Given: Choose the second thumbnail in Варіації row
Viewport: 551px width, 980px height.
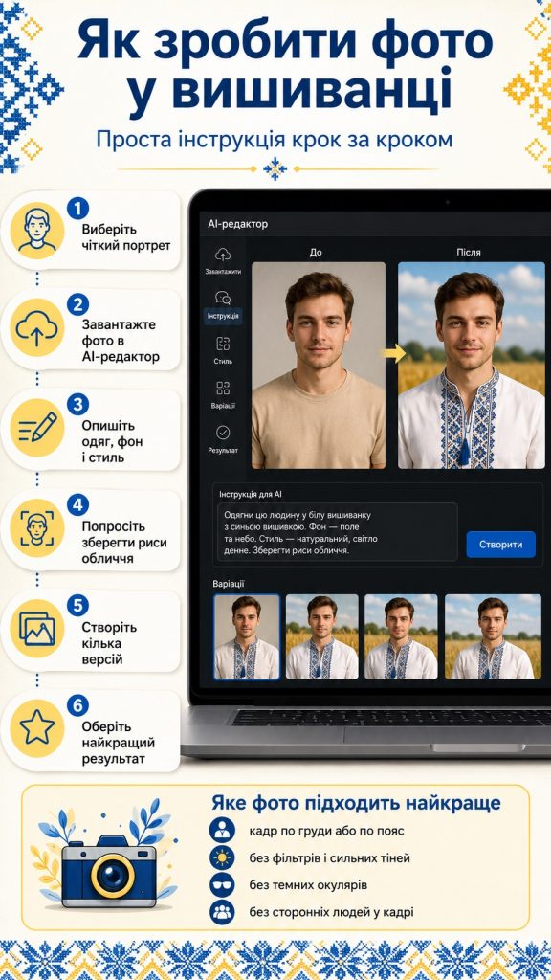Looking at the screenshot, I should point(321,636).
